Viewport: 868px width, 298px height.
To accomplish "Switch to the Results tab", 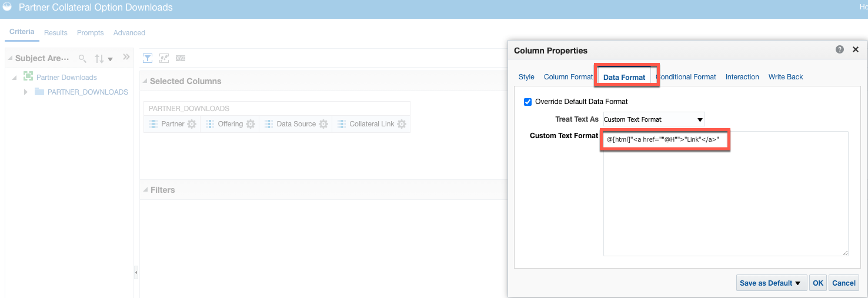I will [56, 33].
